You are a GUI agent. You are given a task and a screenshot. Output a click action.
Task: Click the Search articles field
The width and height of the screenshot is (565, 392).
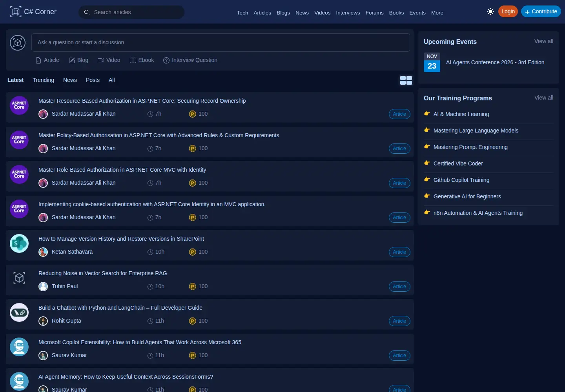131,12
